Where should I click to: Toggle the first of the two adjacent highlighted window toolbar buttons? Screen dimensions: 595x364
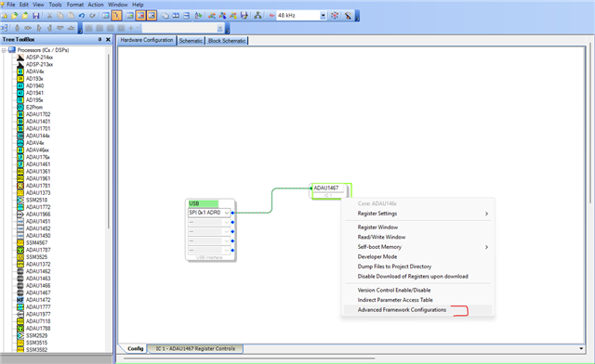[140, 16]
